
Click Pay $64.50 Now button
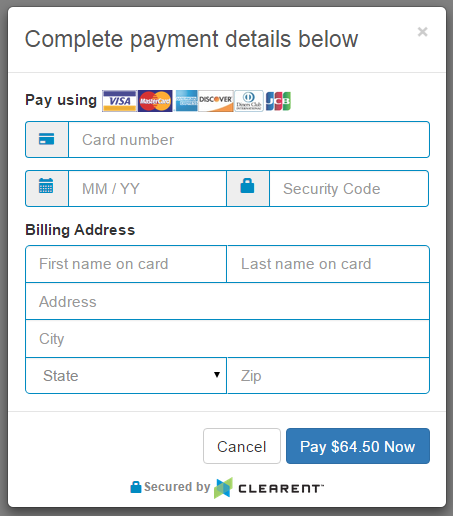[358, 446]
